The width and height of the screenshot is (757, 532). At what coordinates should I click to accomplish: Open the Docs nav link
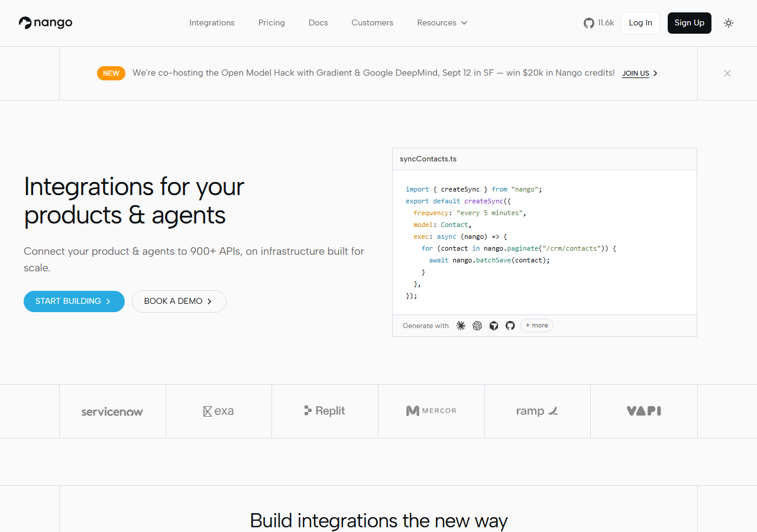318,23
